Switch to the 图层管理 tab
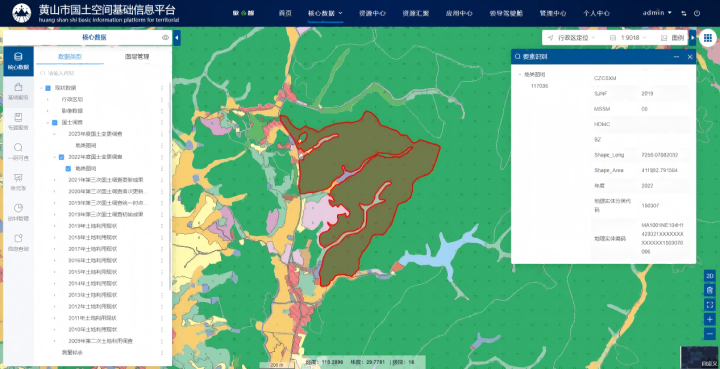Screen dimensions: 720x369 137,57
